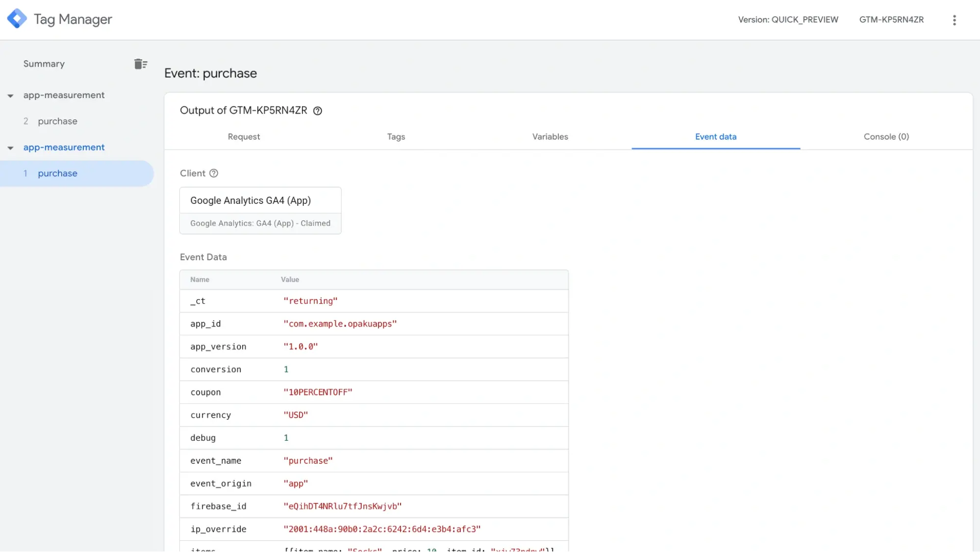Screen dimensions: 980x552
Task: Click the "1.0.0" value
Action: tap(301, 347)
